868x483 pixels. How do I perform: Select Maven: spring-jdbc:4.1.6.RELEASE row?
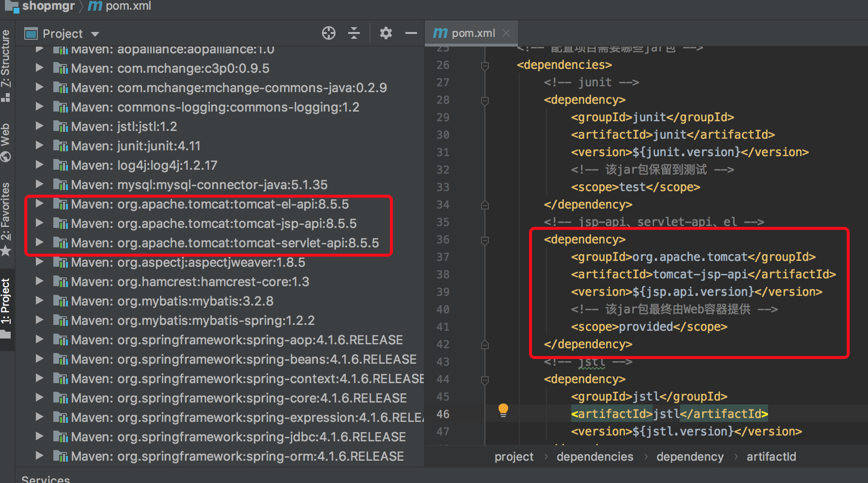click(220, 437)
